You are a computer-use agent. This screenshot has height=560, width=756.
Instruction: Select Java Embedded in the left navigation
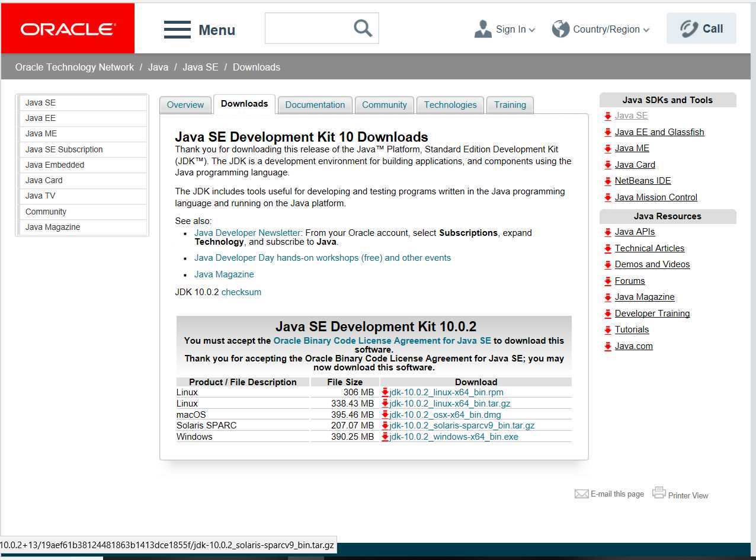[x=83, y=165]
